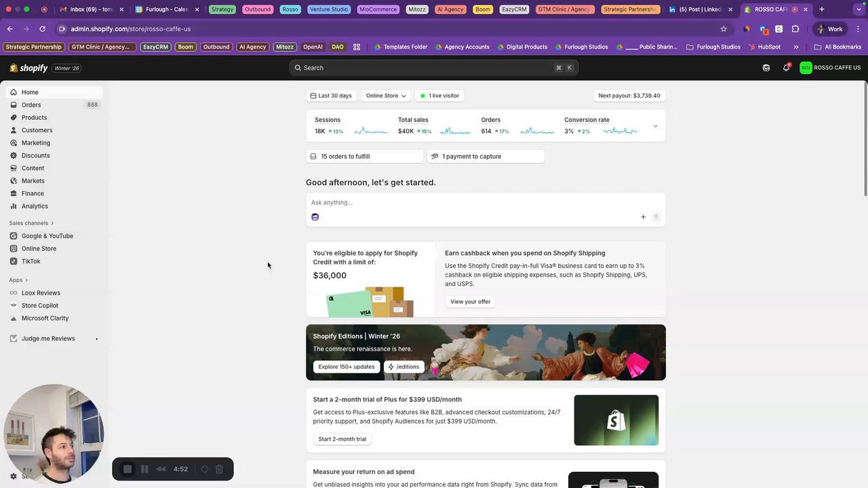Click the Sidekick avatar icon below Ask anything
The height and width of the screenshot is (488, 868).
tap(315, 217)
